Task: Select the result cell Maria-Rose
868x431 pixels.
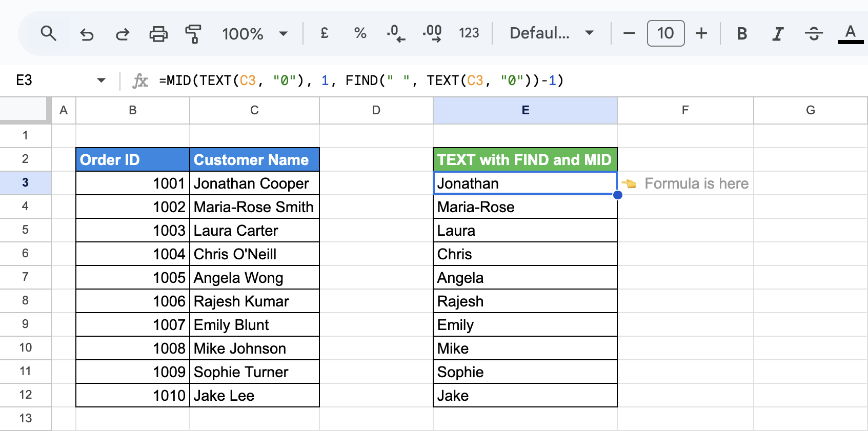Action: point(526,207)
